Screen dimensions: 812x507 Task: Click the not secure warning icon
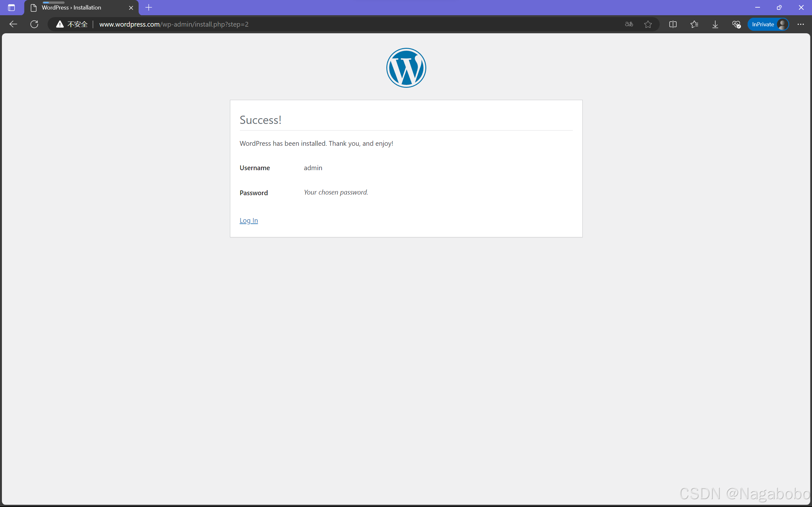[60, 24]
